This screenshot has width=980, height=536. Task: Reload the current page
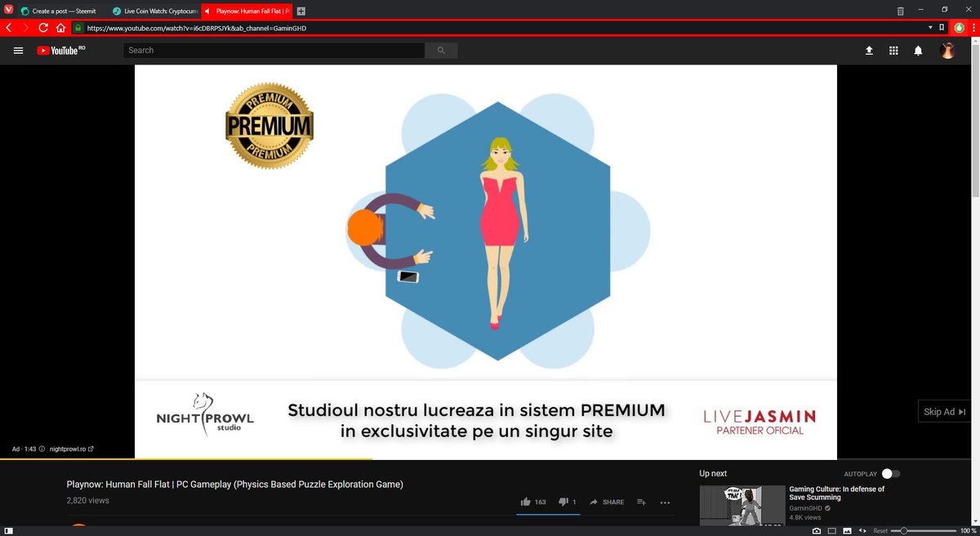[43, 27]
